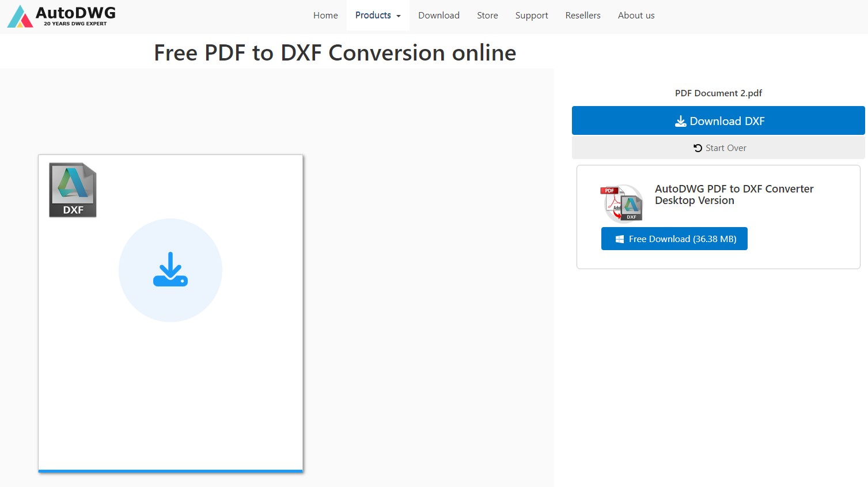The height and width of the screenshot is (487, 868).
Task: Click Free Download (36.38 MB)
Action: coord(674,239)
